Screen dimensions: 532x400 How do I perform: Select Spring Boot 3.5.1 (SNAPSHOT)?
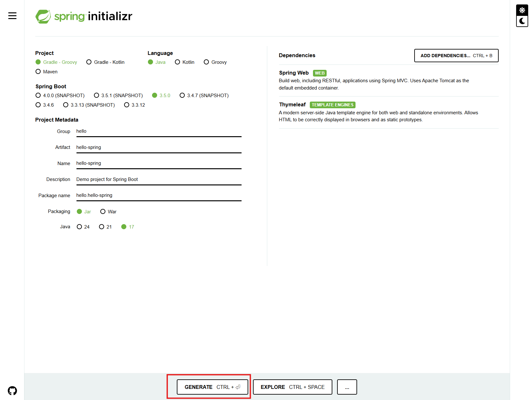(x=118, y=96)
